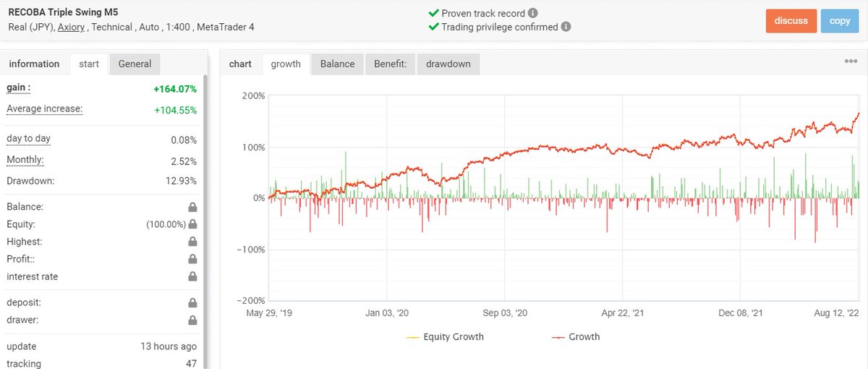Click the info icon beside Trading privilege confirmed
This screenshot has width=868, height=369.
(x=566, y=27)
